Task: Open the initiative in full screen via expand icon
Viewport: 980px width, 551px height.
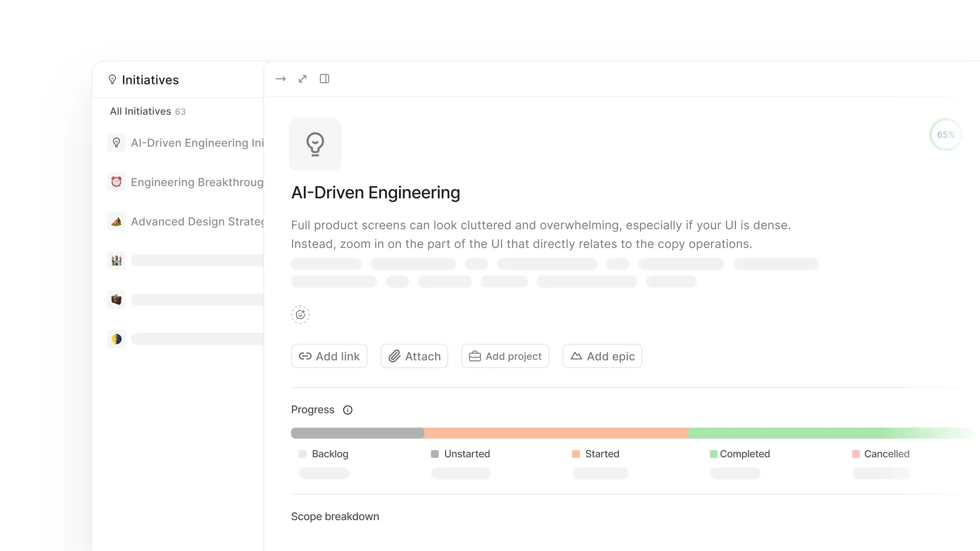Action: tap(302, 79)
